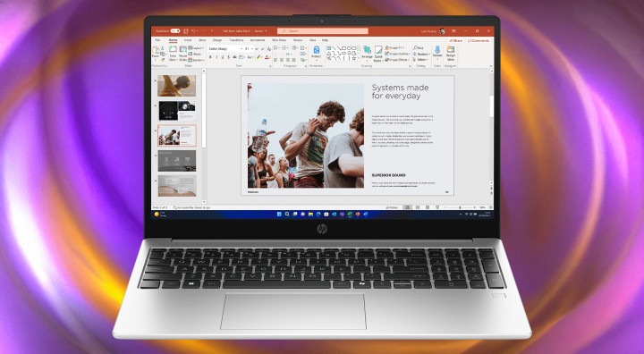
Task: Switch to Normal view icon in status bar
Action: pyautogui.click(x=407, y=207)
